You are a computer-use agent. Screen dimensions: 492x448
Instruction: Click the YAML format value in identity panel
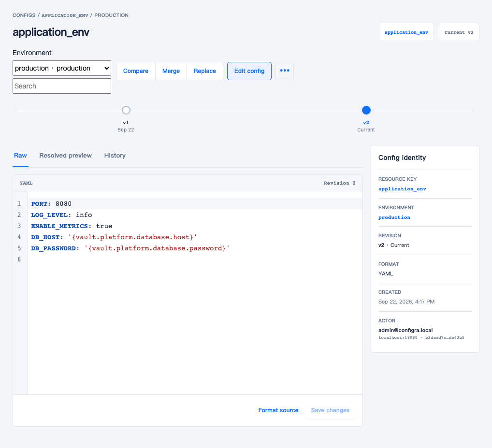click(x=386, y=274)
